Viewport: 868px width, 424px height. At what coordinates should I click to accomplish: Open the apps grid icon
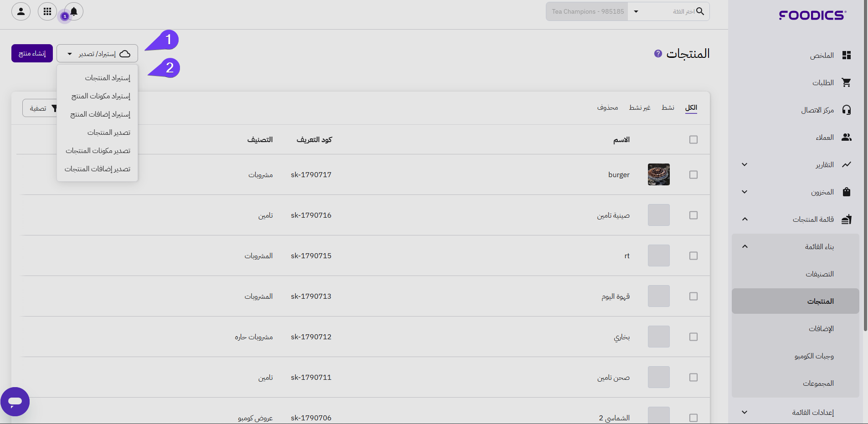coord(47,11)
